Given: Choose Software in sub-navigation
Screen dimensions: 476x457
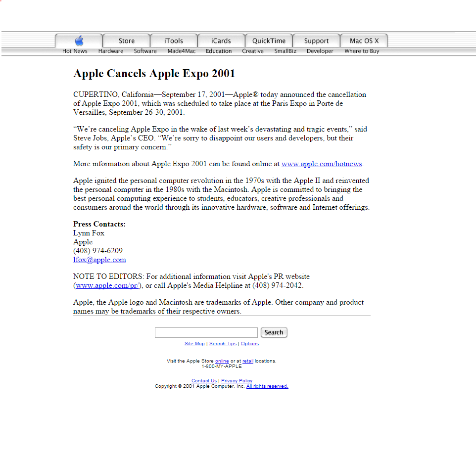Looking at the screenshot, I should [145, 51].
